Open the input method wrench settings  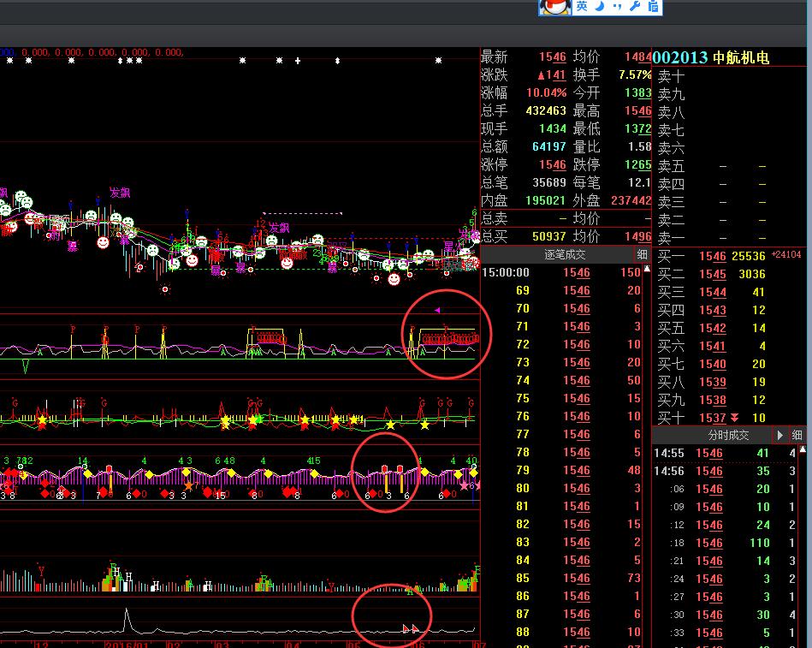coord(635,6)
